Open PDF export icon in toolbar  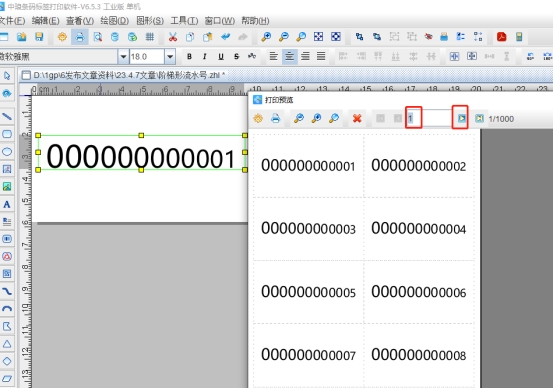point(501,37)
